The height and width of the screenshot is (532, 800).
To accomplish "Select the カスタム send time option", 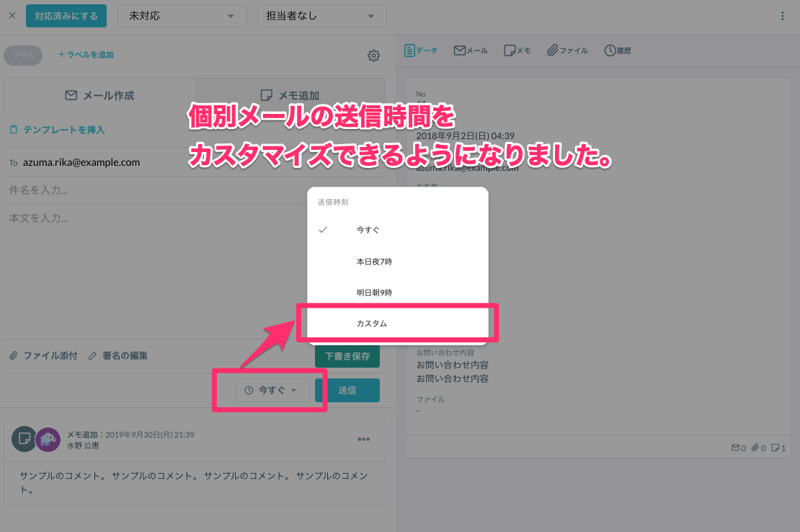I will [x=372, y=323].
